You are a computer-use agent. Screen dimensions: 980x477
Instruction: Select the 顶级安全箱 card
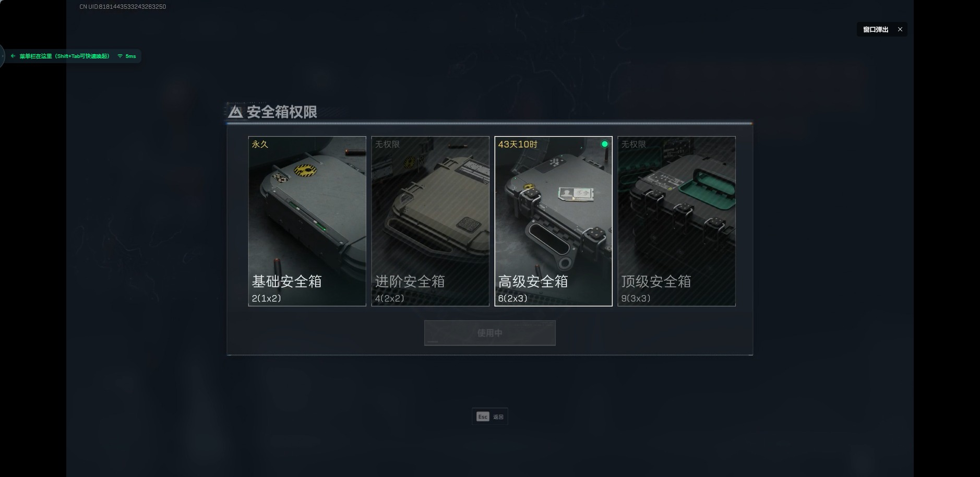676,221
